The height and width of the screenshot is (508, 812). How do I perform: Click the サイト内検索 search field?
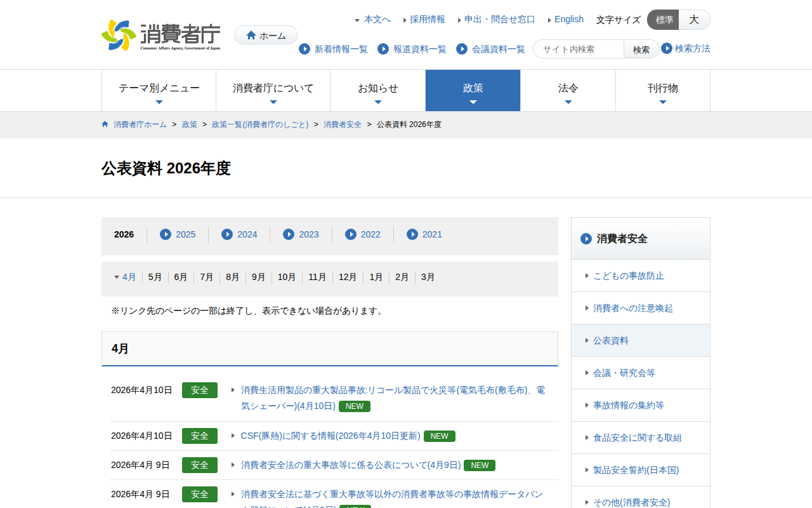pyautogui.click(x=579, y=49)
